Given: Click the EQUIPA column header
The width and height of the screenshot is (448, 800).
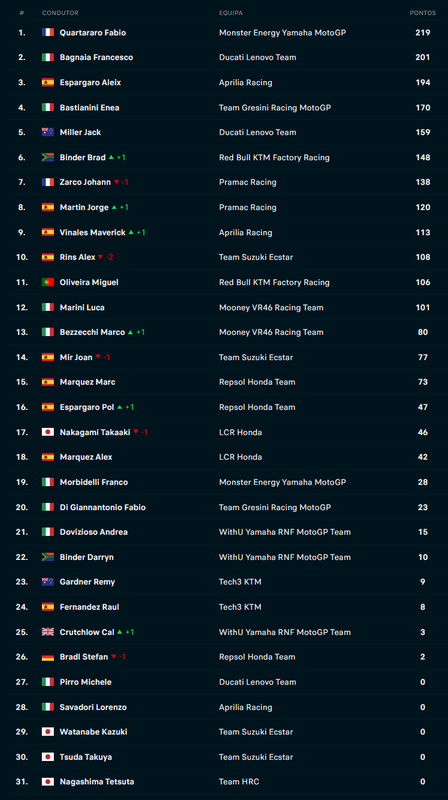Looking at the screenshot, I should [x=231, y=13].
